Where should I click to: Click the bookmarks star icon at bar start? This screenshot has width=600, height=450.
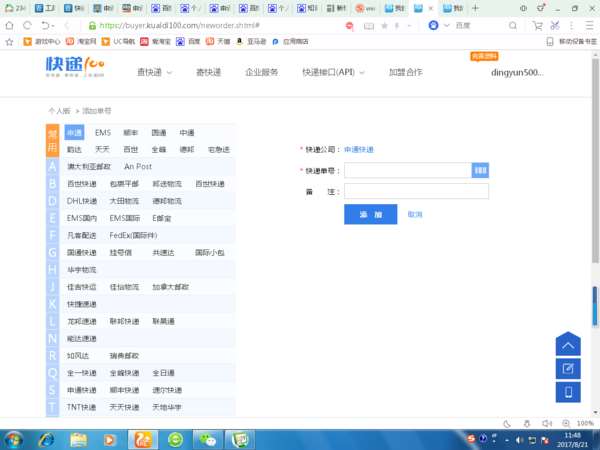[10, 42]
